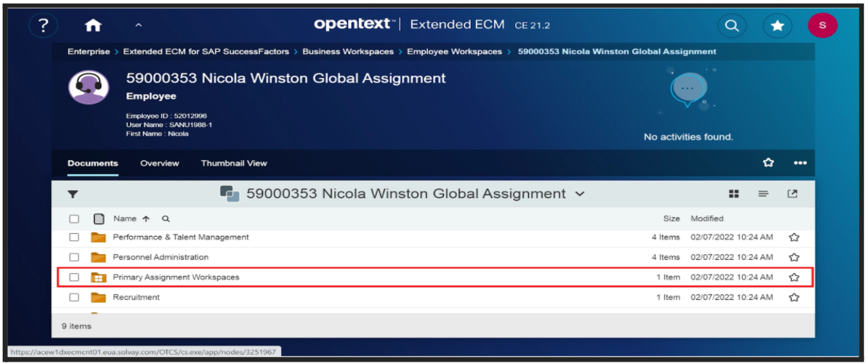This screenshot has height=363, width=868.
Task: Open the help question mark icon
Action: point(44,25)
